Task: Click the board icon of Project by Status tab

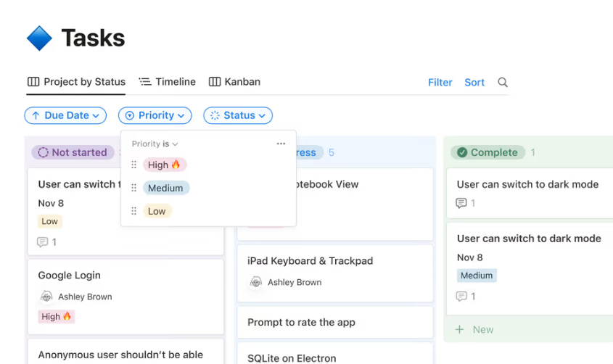Action: (x=33, y=82)
